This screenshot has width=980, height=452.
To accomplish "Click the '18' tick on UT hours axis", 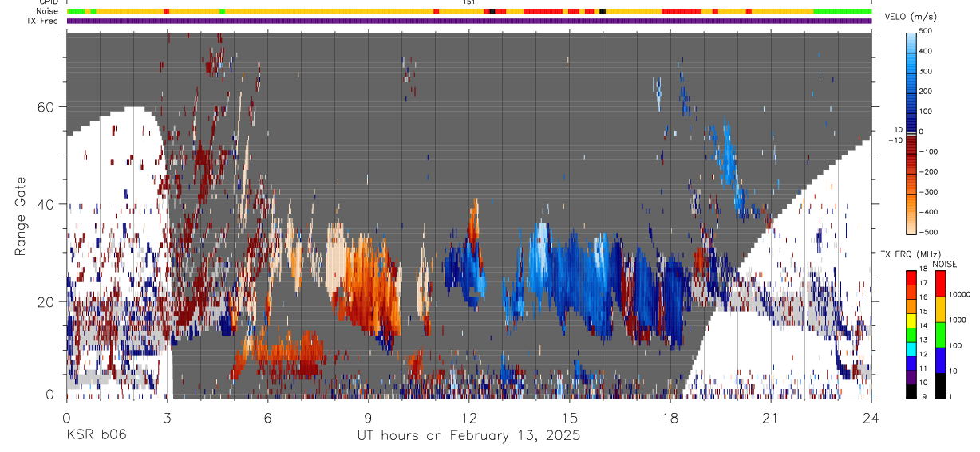I will pyautogui.click(x=670, y=419).
